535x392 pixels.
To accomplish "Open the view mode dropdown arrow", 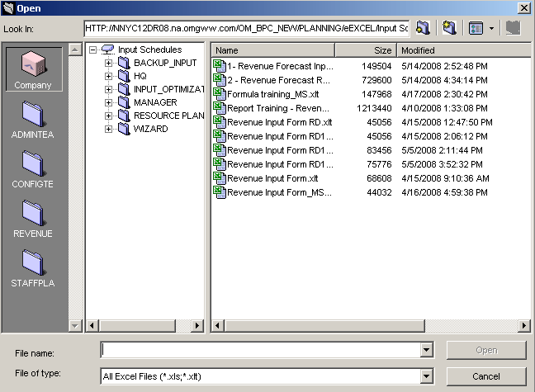I will [x=491, y=28].
